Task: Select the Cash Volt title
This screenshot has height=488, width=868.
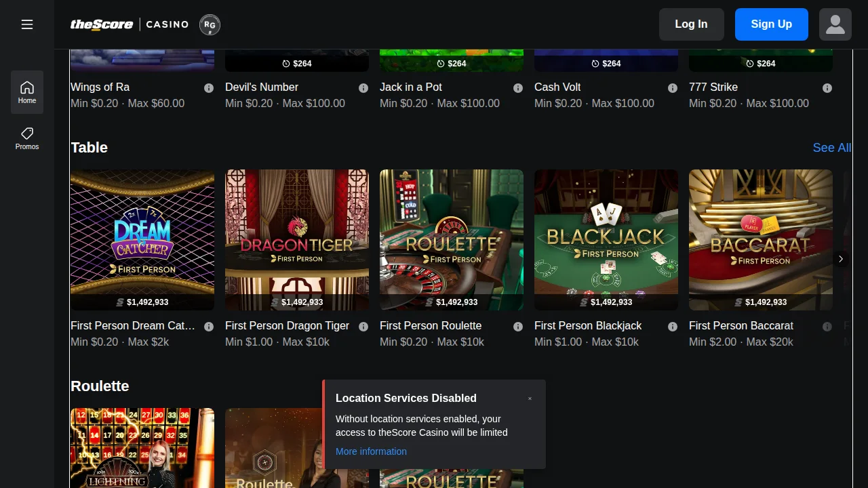Action: (557, 87)
